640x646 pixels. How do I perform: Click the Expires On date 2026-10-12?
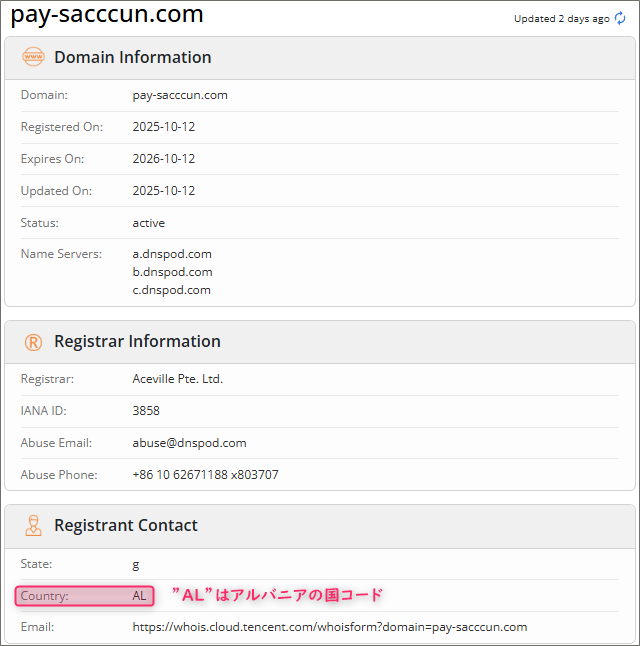tap(164, 159)
